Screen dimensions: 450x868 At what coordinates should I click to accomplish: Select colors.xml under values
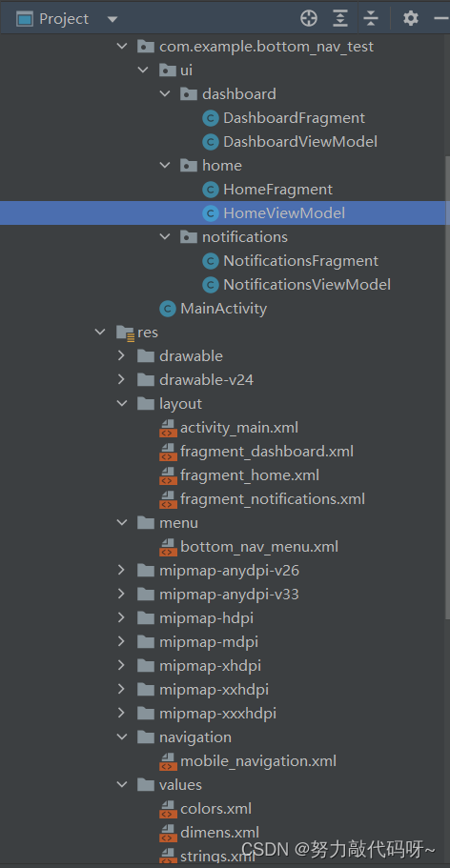[x=216, y=809]
